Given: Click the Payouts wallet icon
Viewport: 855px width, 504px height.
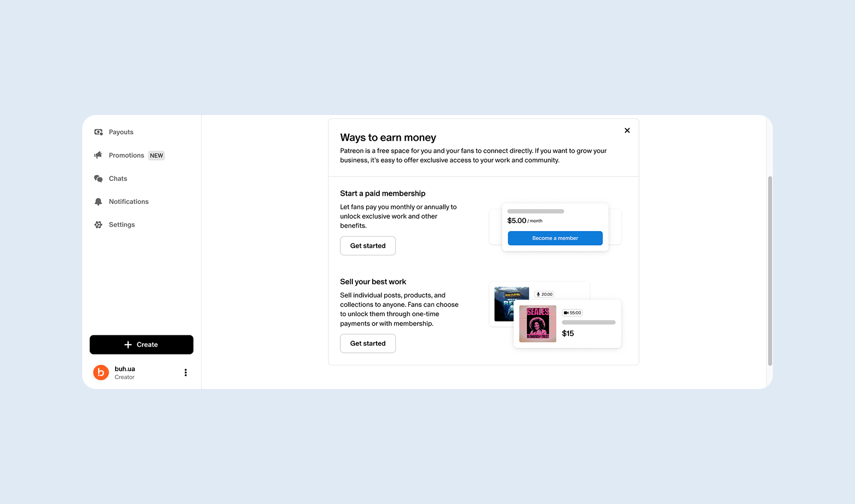Looking at the screenshot, I should [x=99, y=132].
